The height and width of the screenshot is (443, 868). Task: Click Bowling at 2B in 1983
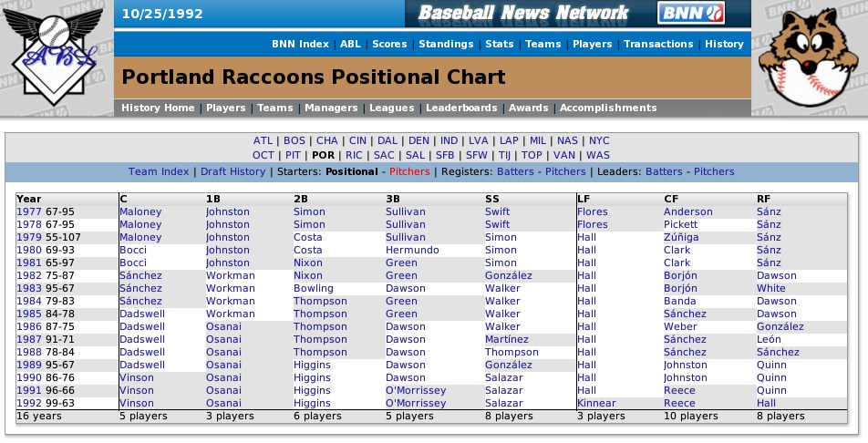point(314,289)
